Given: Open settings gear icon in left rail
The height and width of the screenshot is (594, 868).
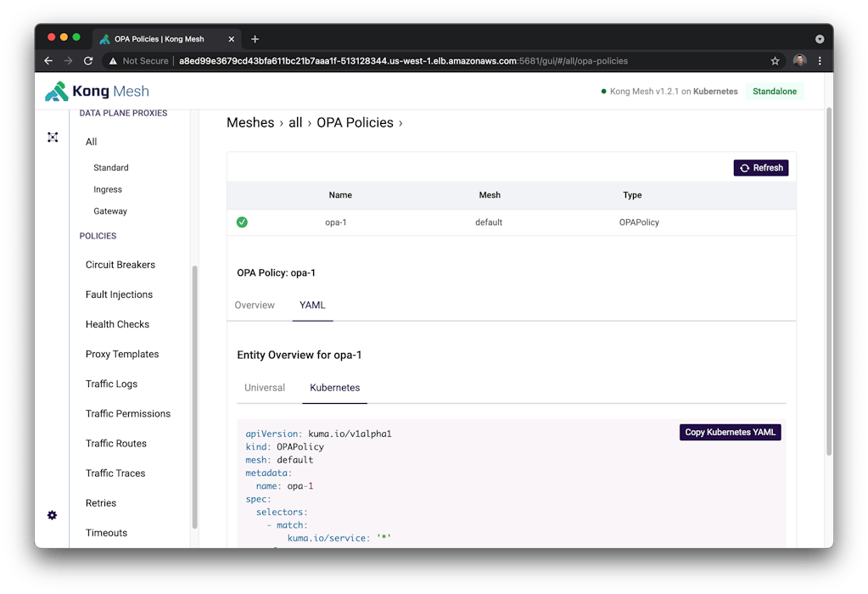Looking at the screenshot, I should 53,515.
